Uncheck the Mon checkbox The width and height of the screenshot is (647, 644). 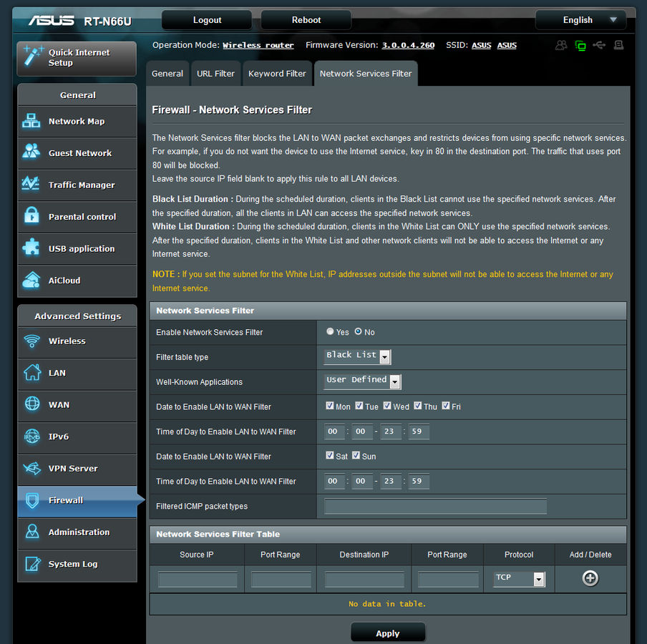pos(330,406)
